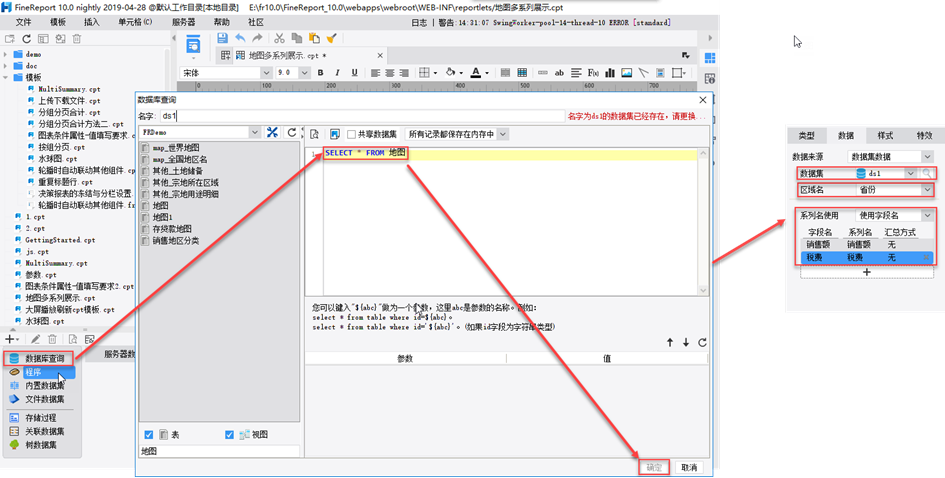Open the 数据来源 dropdown
The width and height of the screenshot is (945, 478).
[928, 157]
